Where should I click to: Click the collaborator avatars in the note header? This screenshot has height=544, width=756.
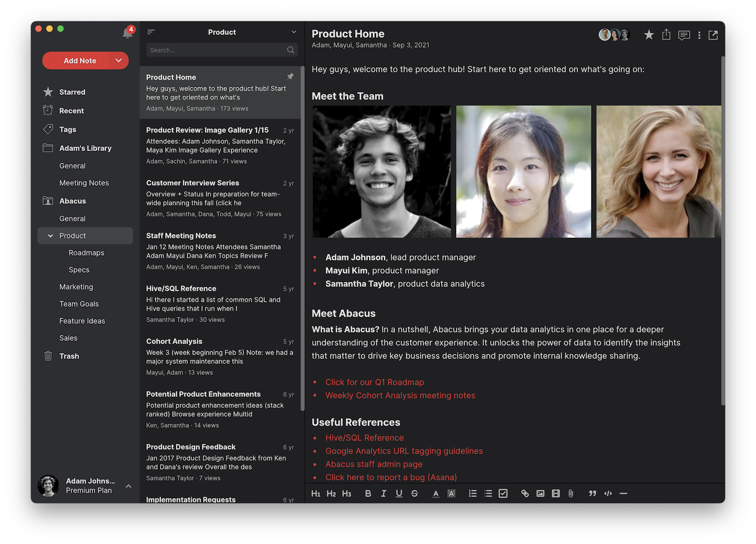tap(614, 35)
